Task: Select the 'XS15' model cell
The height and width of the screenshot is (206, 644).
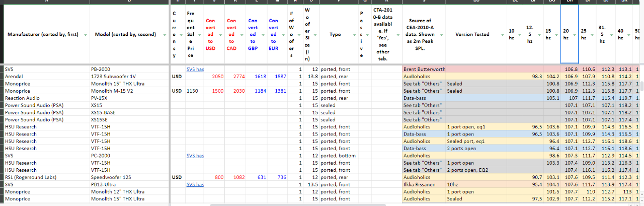Action: click(x=130, y=105)
